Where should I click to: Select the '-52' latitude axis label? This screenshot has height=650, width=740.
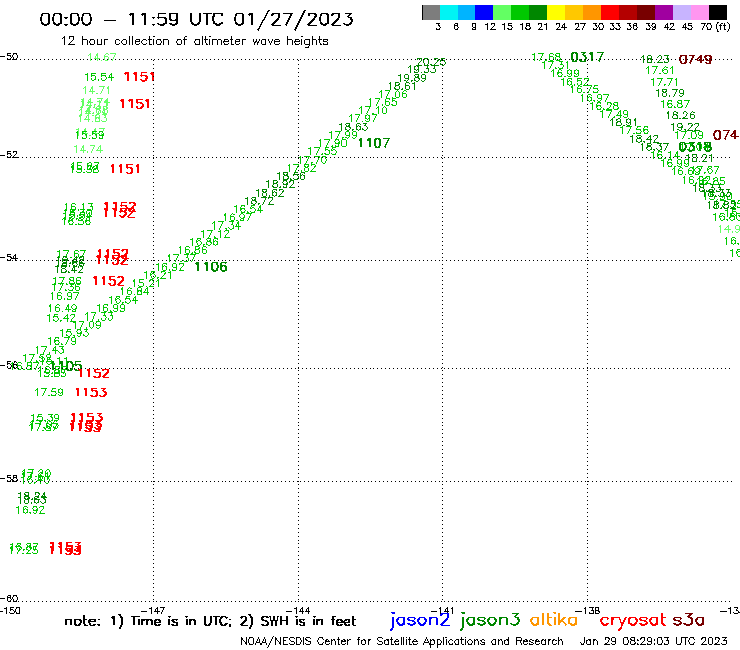[9, 155]
